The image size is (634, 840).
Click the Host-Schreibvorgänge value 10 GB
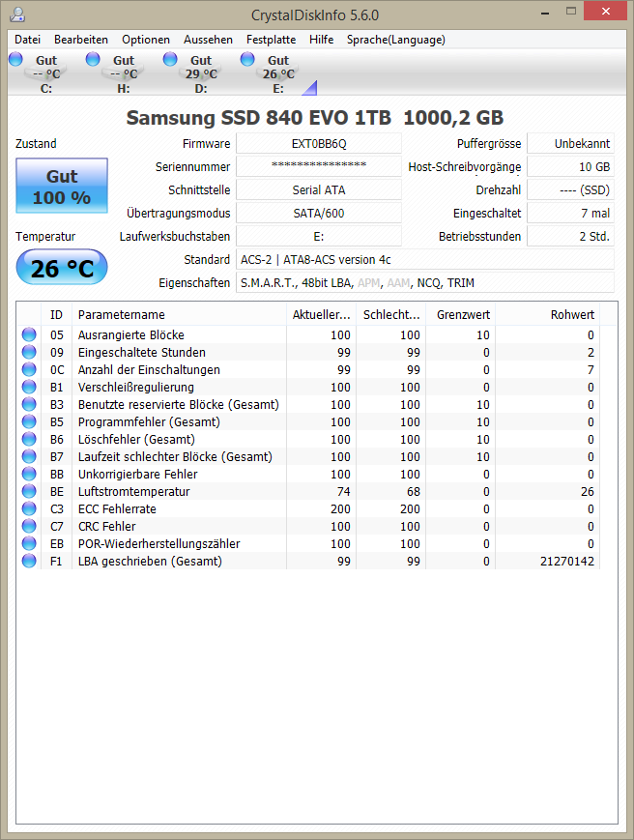tap(571, 166)
